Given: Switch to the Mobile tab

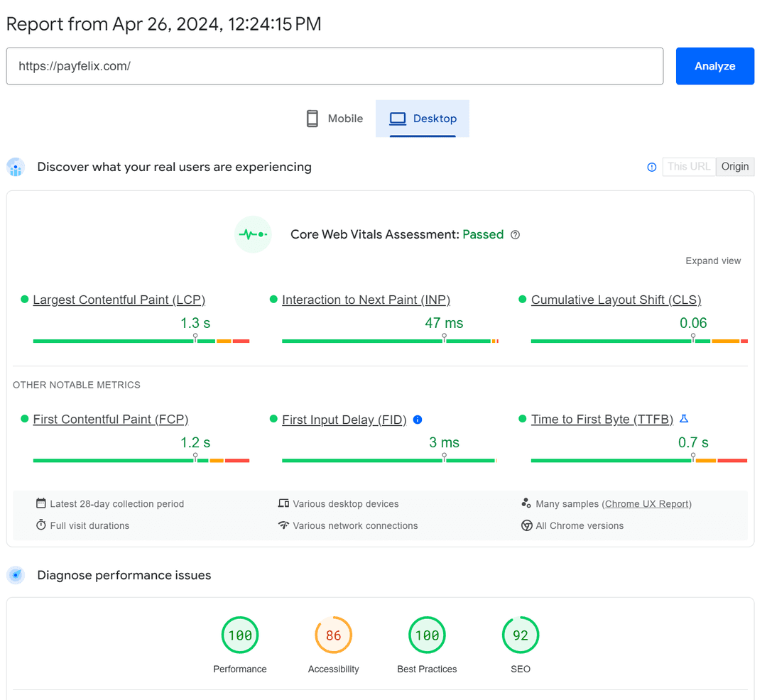Looking at the screenshot, I should [334, 119].
